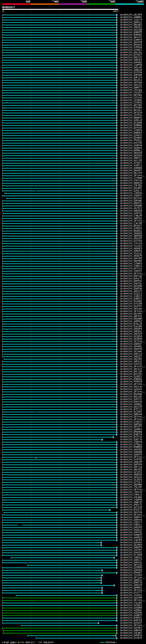Select label UniRef100_Q4DSJ7
The image size is (146, 644).
point(131,560)
